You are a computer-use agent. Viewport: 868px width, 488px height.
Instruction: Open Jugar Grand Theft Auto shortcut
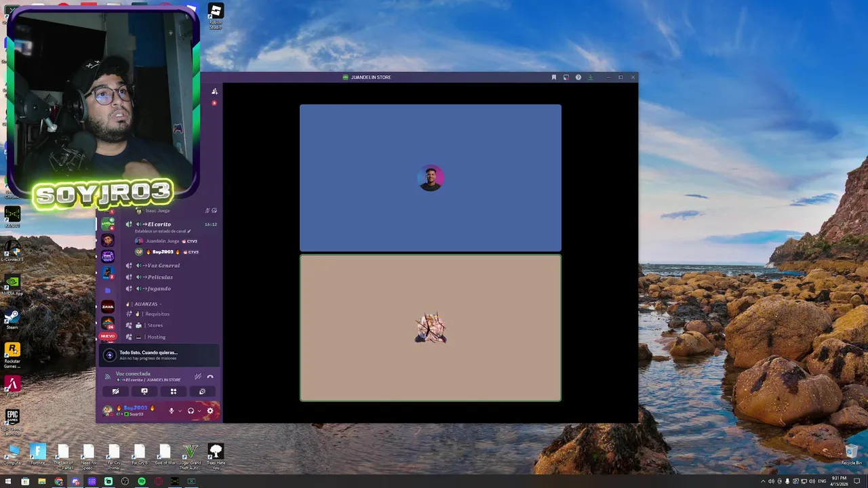190,455
